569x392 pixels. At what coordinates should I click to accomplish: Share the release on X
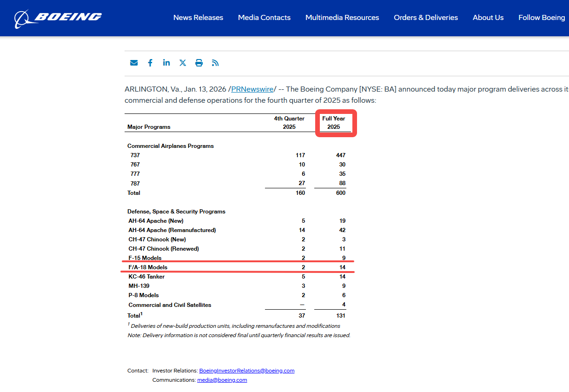point(183,63)
